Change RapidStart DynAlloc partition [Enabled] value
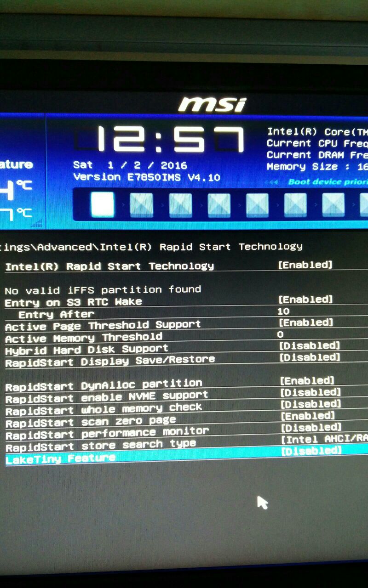The image size is (368, 588). 307,380
